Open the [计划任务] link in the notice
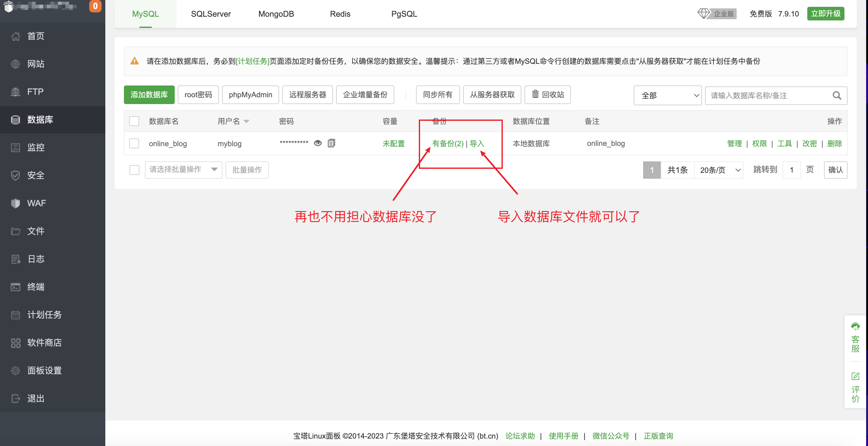Screen dimensions: 868x446 [253, 61]
